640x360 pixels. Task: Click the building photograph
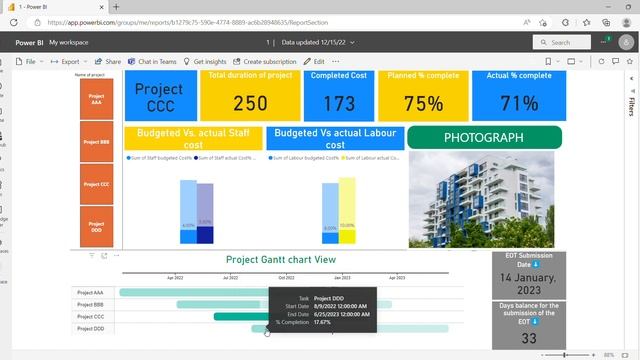pyautogui.click(x=482, y=200)
